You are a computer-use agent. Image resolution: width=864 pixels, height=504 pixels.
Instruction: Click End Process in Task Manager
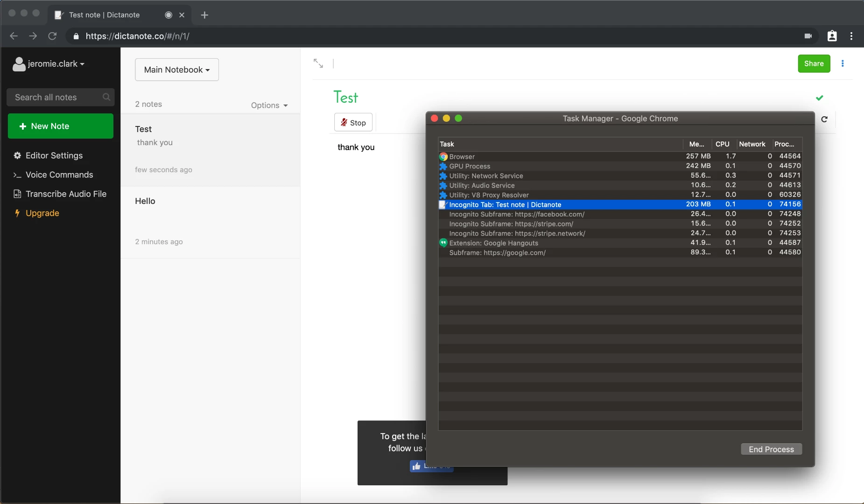click(771, 449)
